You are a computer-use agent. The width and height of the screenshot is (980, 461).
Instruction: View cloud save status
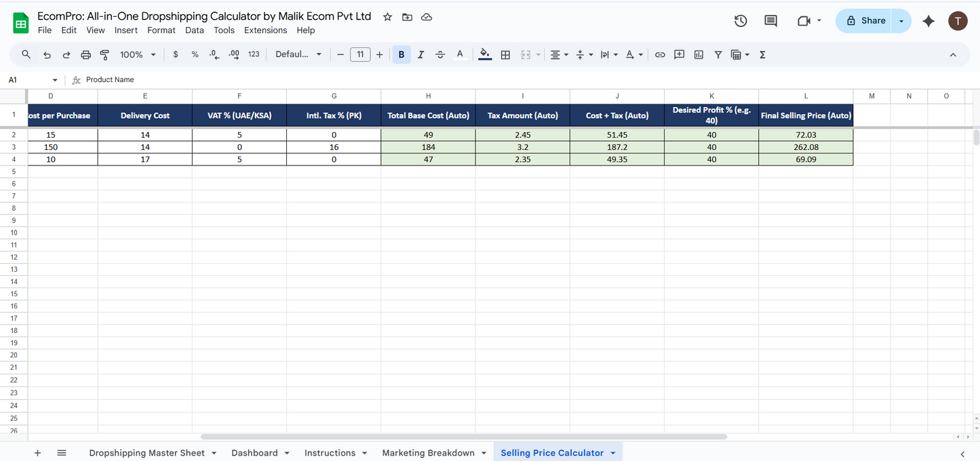tap(427, 17)
